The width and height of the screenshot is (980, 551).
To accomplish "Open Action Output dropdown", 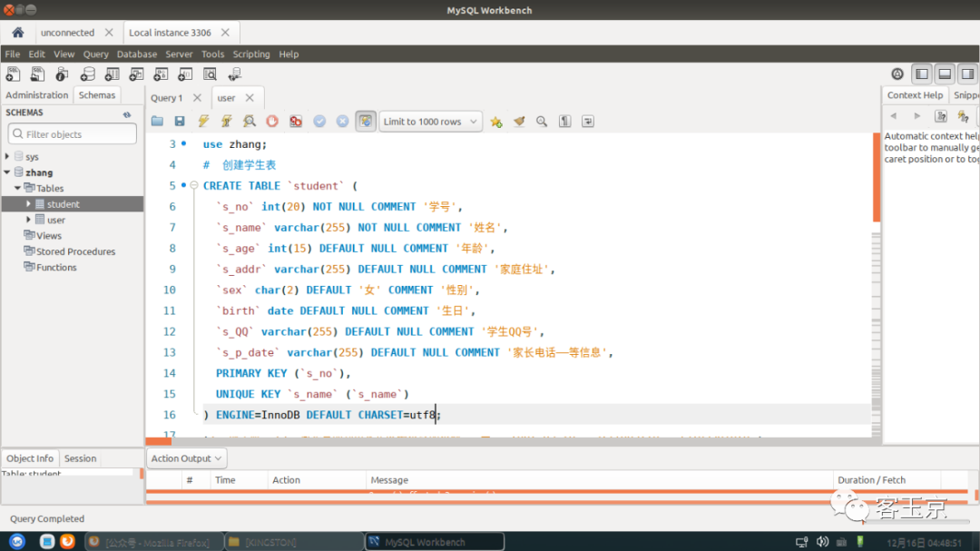I will pyautogui.click(x=186, y=458).
